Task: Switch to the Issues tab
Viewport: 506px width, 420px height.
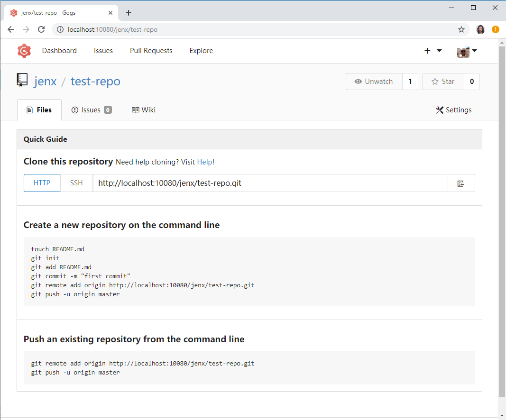Action: click(92, 110)
